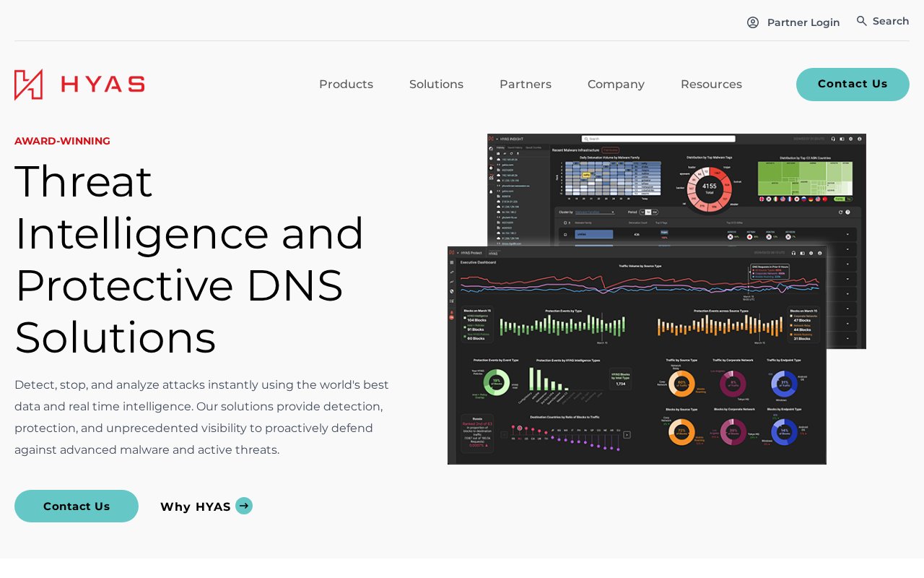The image size is (924, 578).
Task: Click the hero description paragraph
Action: coord(202,418)
